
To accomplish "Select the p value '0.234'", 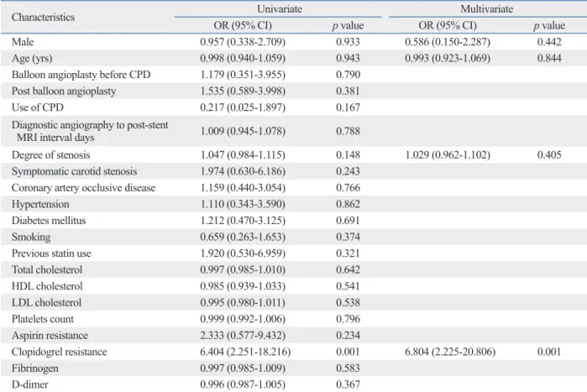I will (x=348, y=336).
